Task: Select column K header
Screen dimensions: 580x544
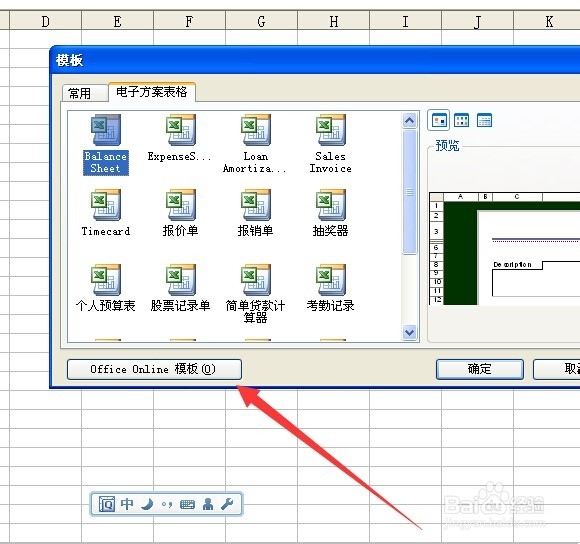Action: coord(547,22)
